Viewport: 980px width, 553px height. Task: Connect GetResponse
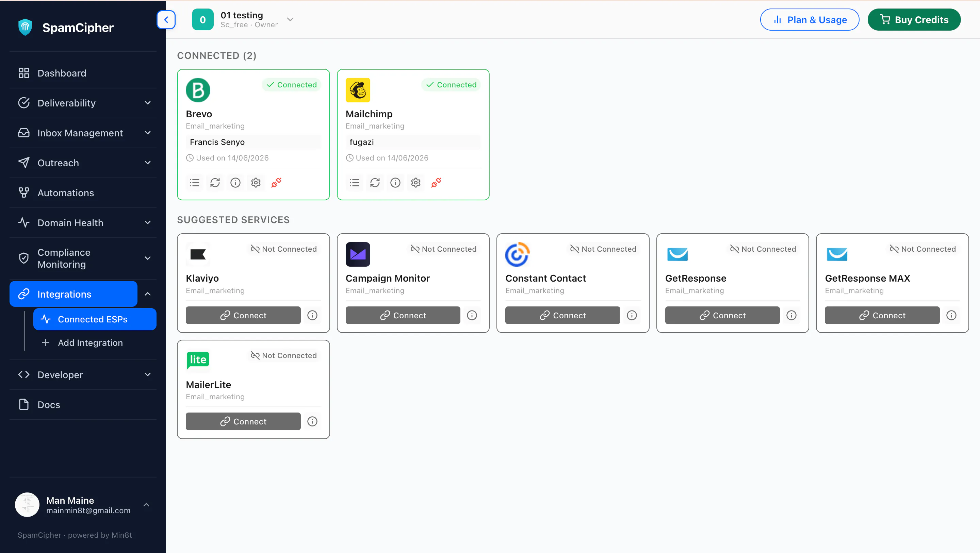pyautogui.click(x=722, y=315)
